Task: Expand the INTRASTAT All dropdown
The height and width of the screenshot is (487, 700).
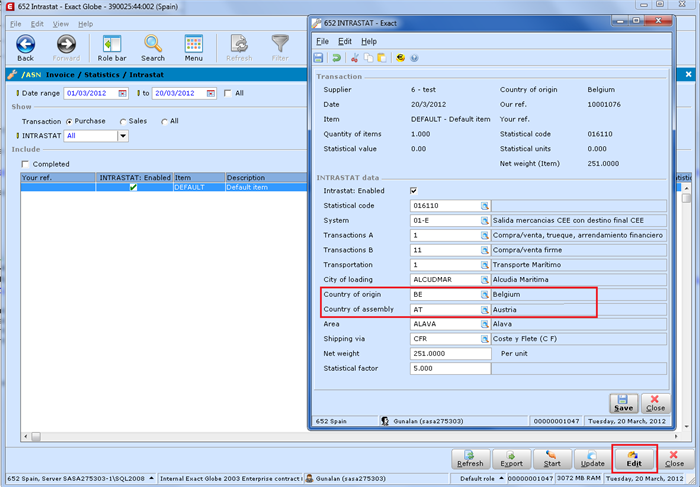Action: point(123,136)
